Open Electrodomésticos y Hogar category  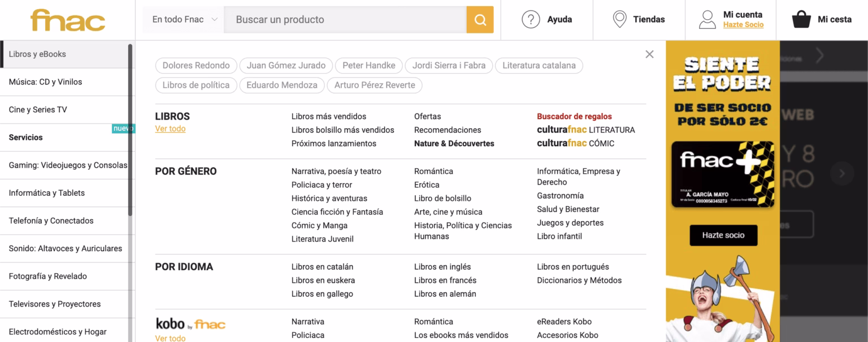pos(64,331)
